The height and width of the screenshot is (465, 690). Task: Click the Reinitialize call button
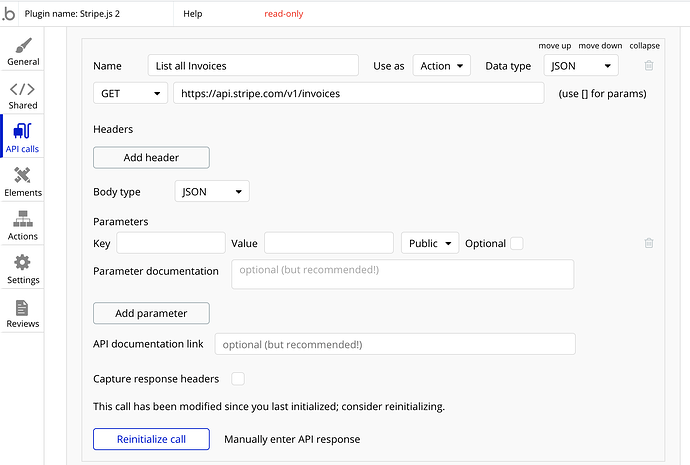[x=151, y=439]
